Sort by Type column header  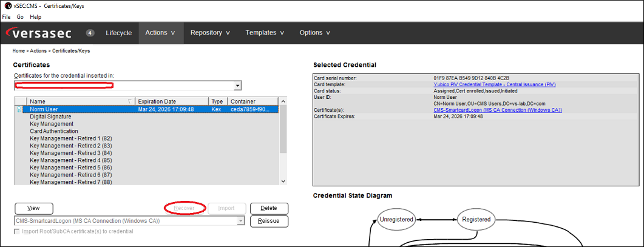(218, 101)
